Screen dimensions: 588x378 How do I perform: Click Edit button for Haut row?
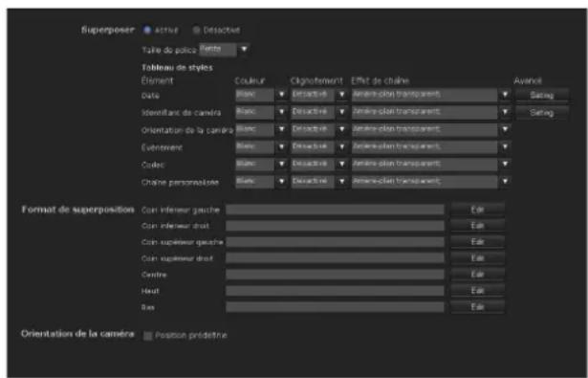(x=477, y=291)
